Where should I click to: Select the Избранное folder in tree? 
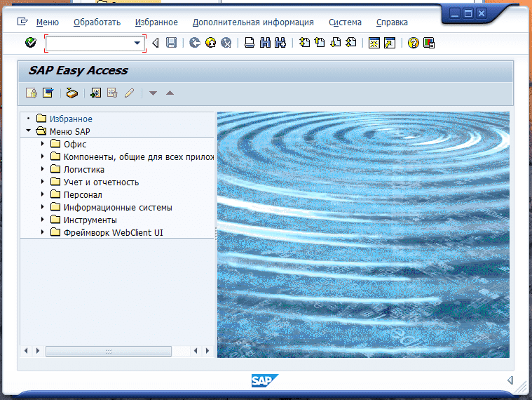pos(71,119)
